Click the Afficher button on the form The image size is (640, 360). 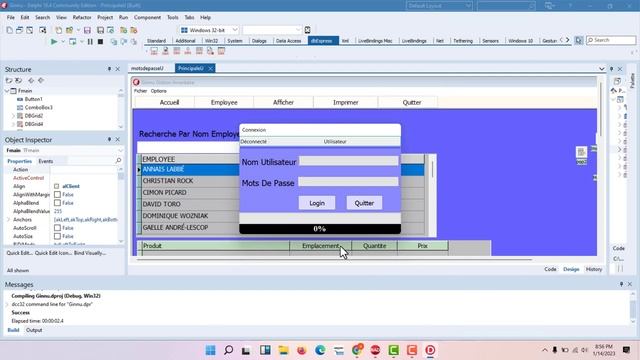pos(283,102)
